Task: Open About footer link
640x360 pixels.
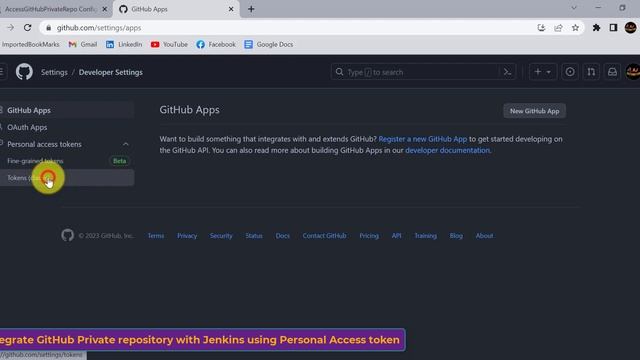Action: 484,236
